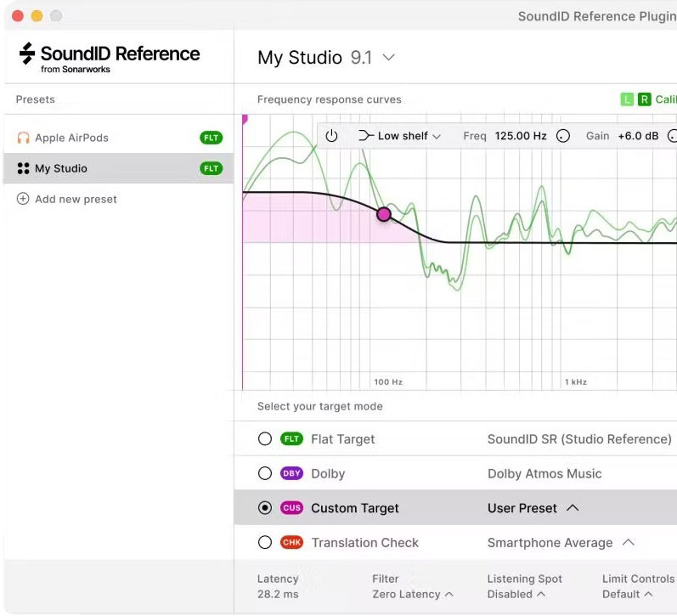Viewport: 677px width, 616px height.
Task: Open the Listening Spot Disabled dropdown
Action: tap(516, 595)
